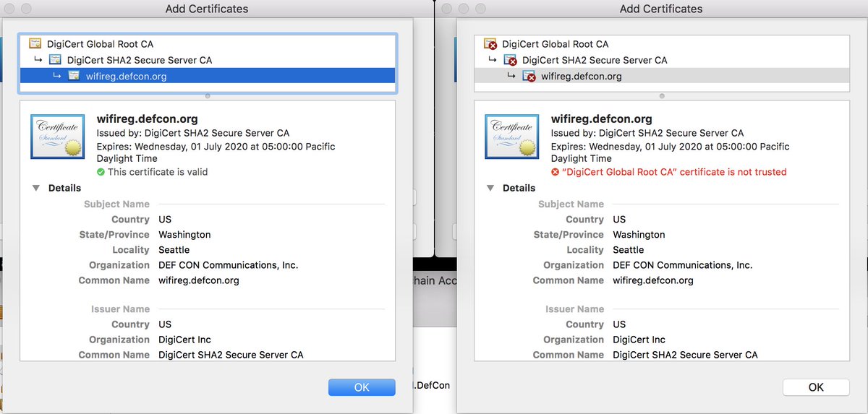The width and height of the screenshot is (868, 414).
Task: Click untrusted DigiCert SHA2 Secure Server CA icon, right dialog
Action: click(510, 60)
